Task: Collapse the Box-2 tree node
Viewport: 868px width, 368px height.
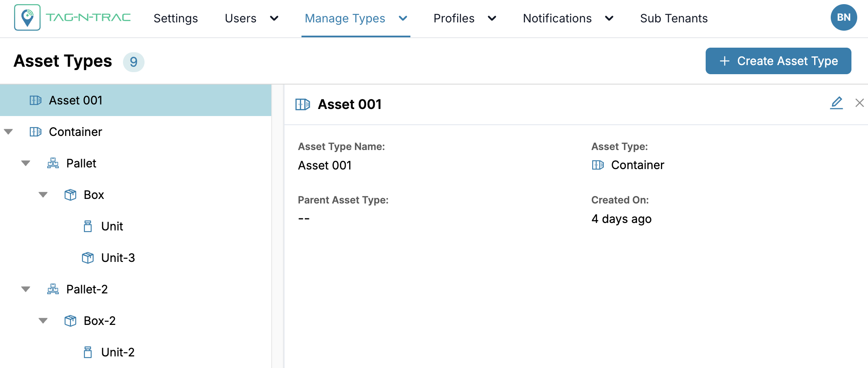Action: (43, 321)
